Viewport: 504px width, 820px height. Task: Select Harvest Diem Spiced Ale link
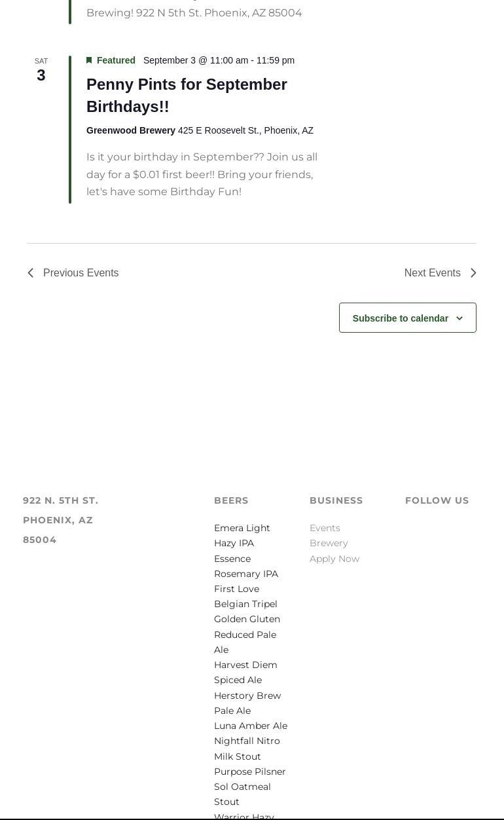pyautogui.click(x=245, y=672)
